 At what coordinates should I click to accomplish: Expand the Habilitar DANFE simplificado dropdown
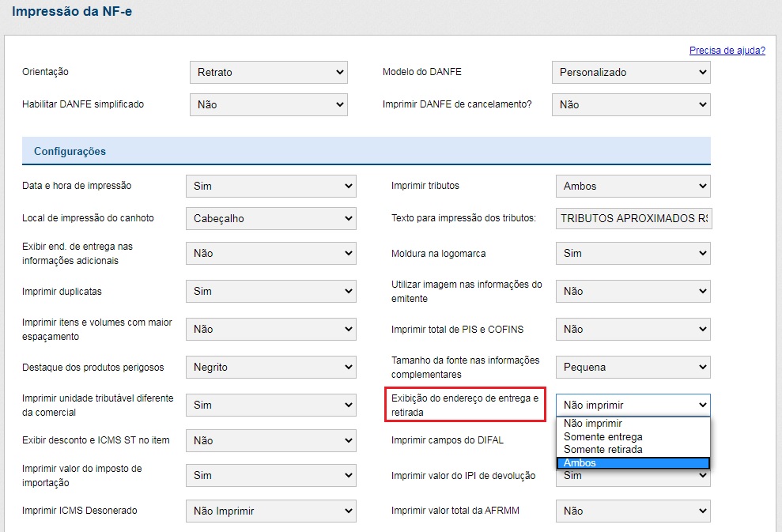click(268, 104)
